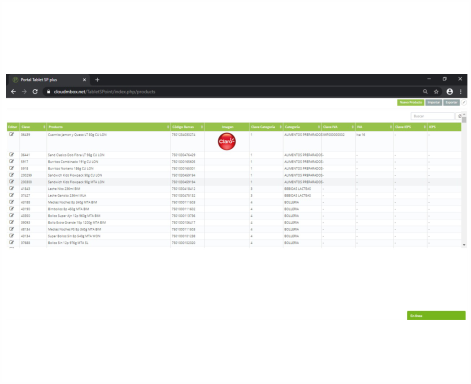The image size is (471, 384).
Task: Select BOLLERIA category in Bimbollos row
Action: 291,209
